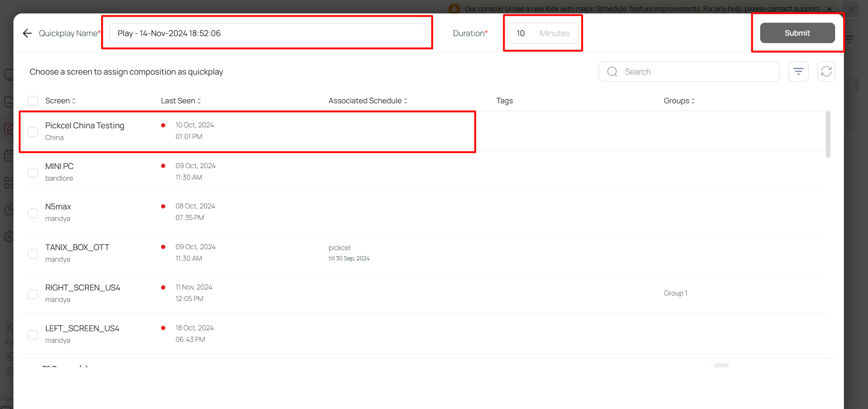This screenshot has height=409, width=868.
Task: Click the warning icon in notification banner
Action: coord(455,9)
